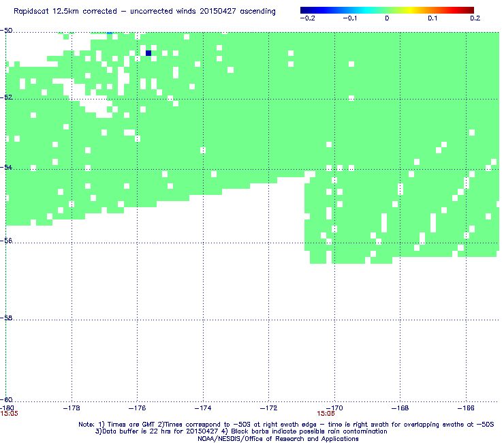
Task: Click longitude label '-166'
Action: click(x=466, y=408)
